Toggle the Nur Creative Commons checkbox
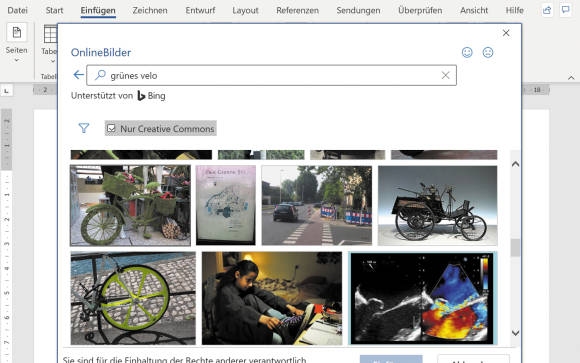The image size is (580, 363). click(111, 128)
